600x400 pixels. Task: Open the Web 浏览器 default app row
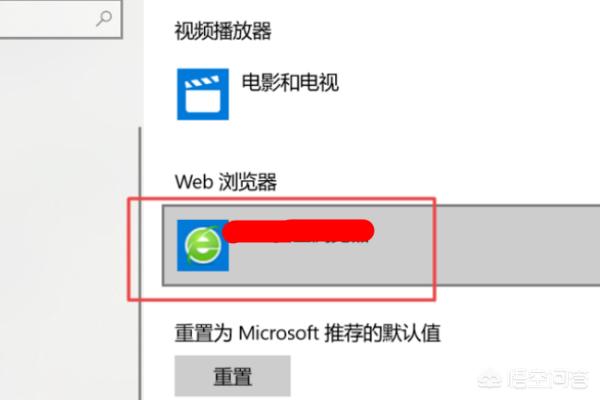tap(381, 245)
